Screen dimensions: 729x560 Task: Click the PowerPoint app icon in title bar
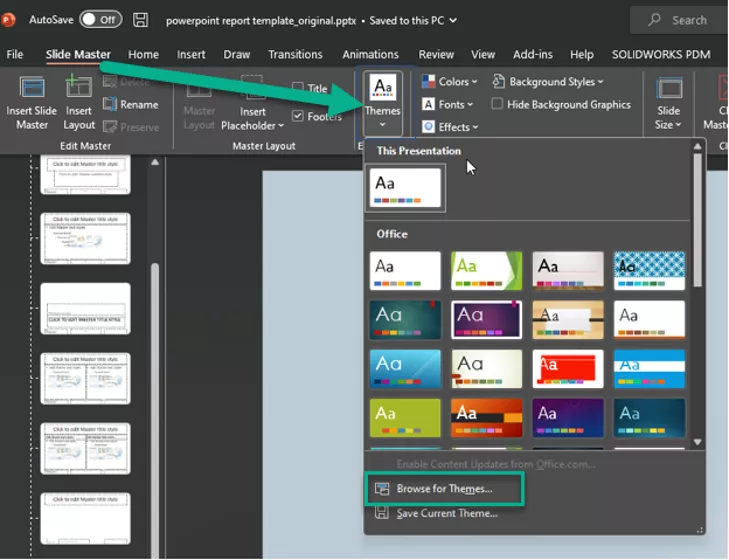[7, 20]
